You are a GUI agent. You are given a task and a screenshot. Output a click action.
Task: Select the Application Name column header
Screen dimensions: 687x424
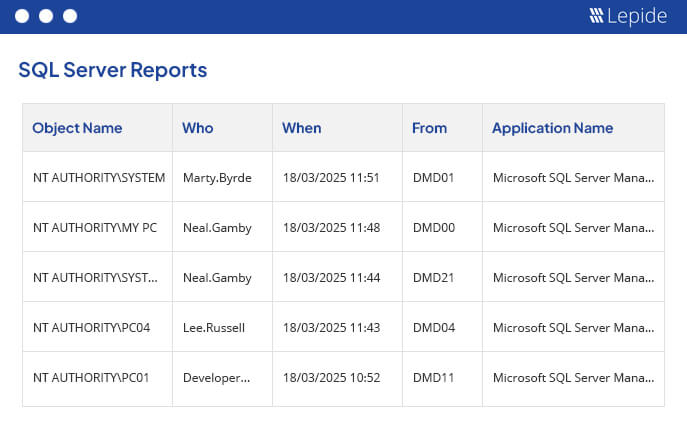click(x=552, y=128)
